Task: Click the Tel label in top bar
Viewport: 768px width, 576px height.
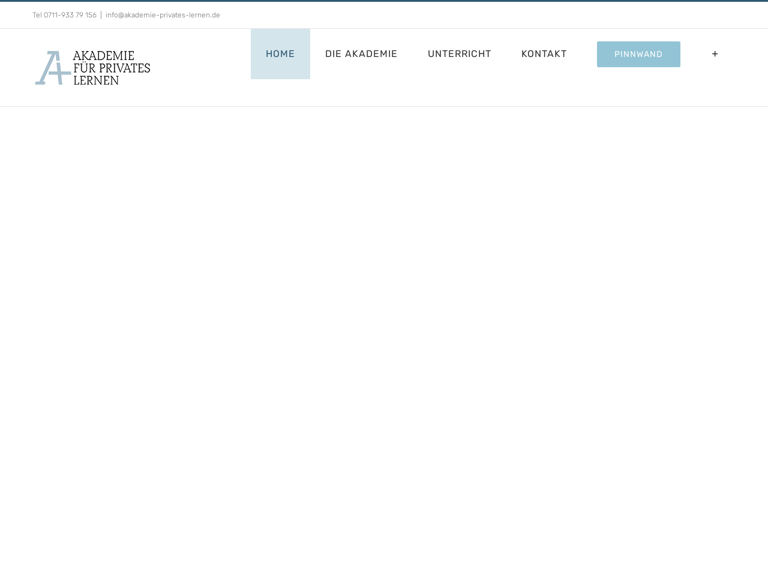Action: [x=37, y=15]
